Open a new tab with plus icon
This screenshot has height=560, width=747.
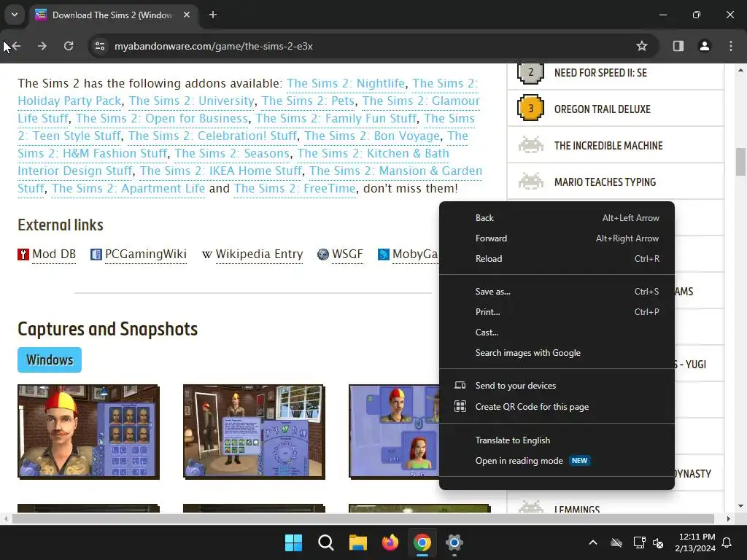[x=213, y=15]
